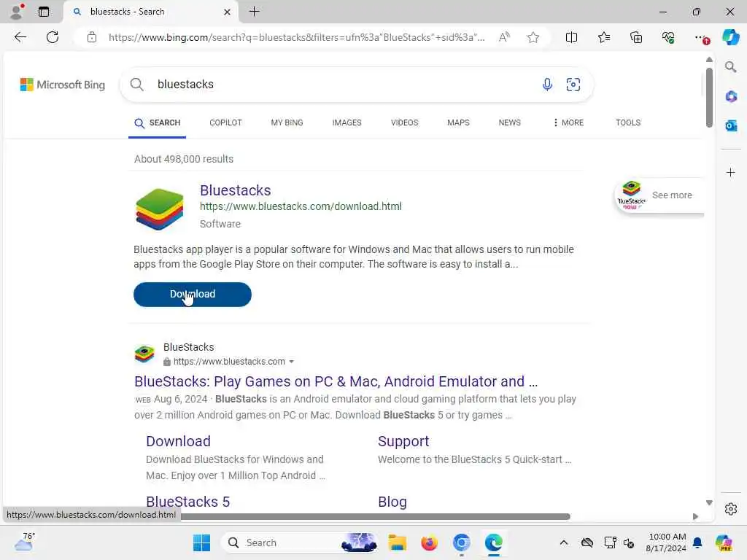Switch to the COPILOT tab
Viewport: 747px width, 560px height.
pos(225,122)
